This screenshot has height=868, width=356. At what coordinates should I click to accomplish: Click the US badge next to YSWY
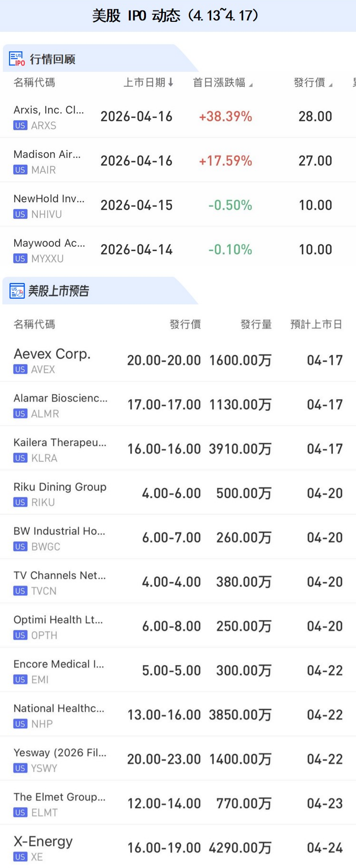[20, 768]
